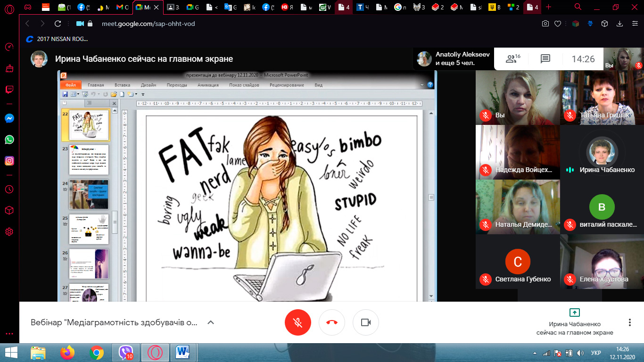
Task: Minimize the PowerPoint ribbon chevron
Action: (x=422, y=85)
